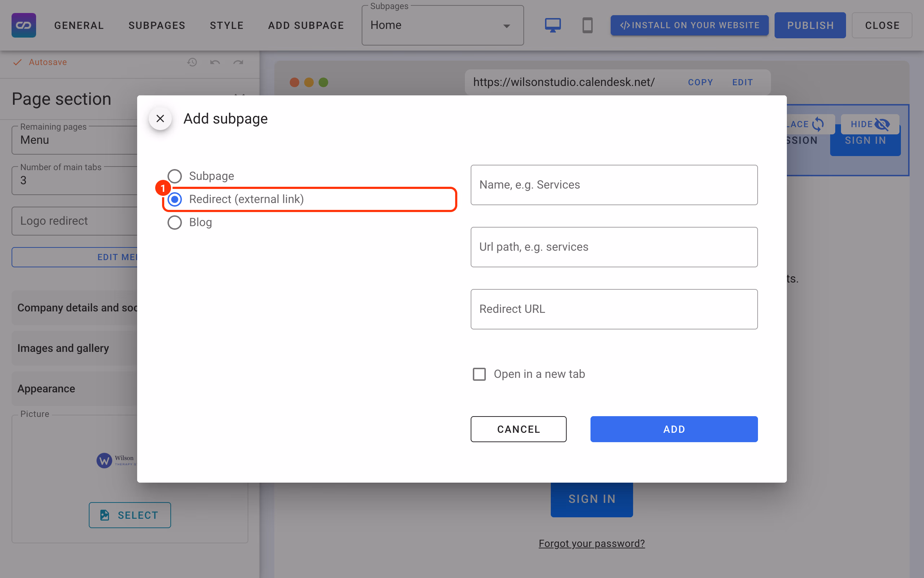Click the Autosave status text
This screenshot has height=578, width=924.
[x=48, y=62]
